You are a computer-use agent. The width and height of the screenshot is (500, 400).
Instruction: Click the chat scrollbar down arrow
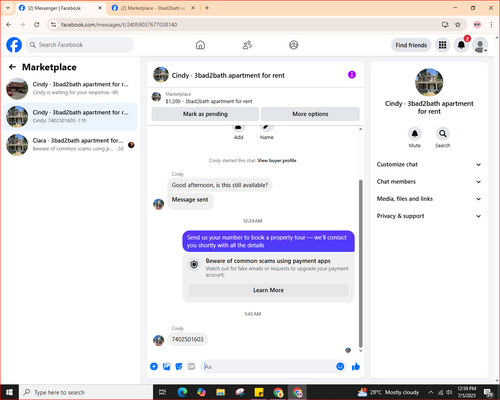point(360,351)
